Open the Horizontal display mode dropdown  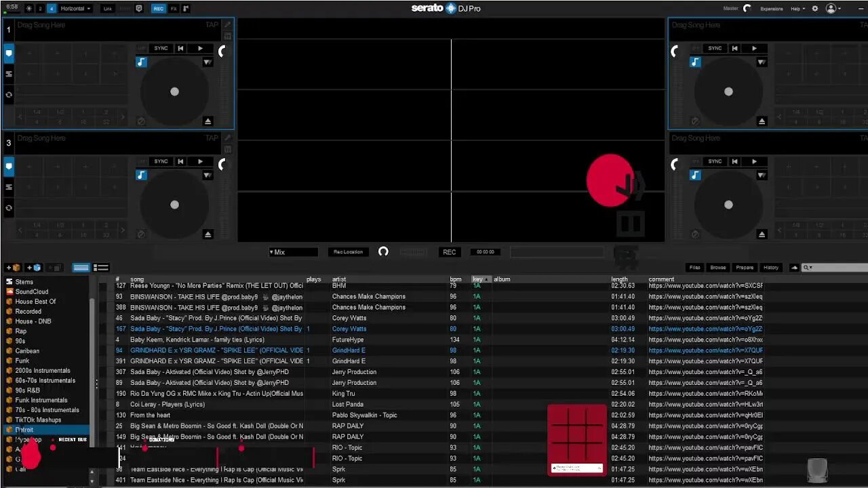76,9
